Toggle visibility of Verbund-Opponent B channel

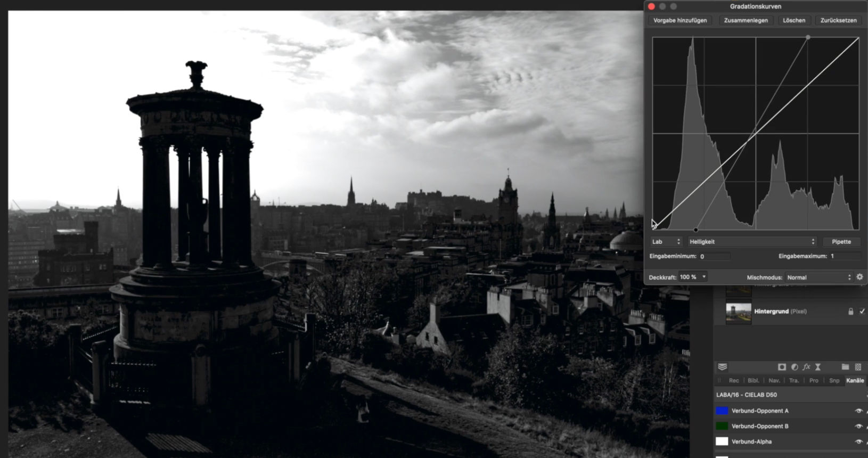858,426
